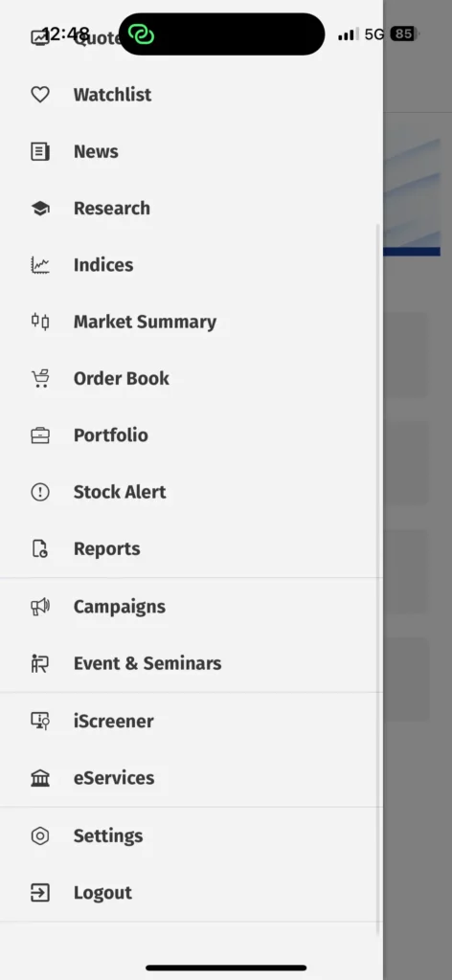The height and width of the screenshot is (980, 452).
Task: Tap the heart icon beside Watchlist
Action: [40, 95]
